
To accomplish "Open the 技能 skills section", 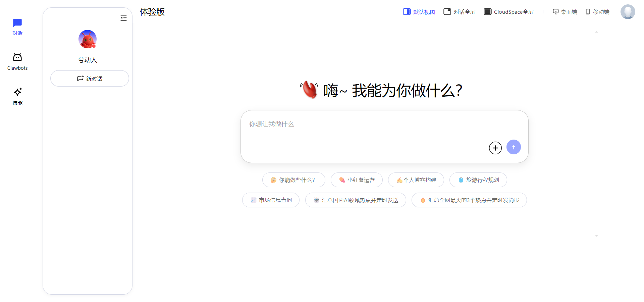I will click(x=17, y=96).
